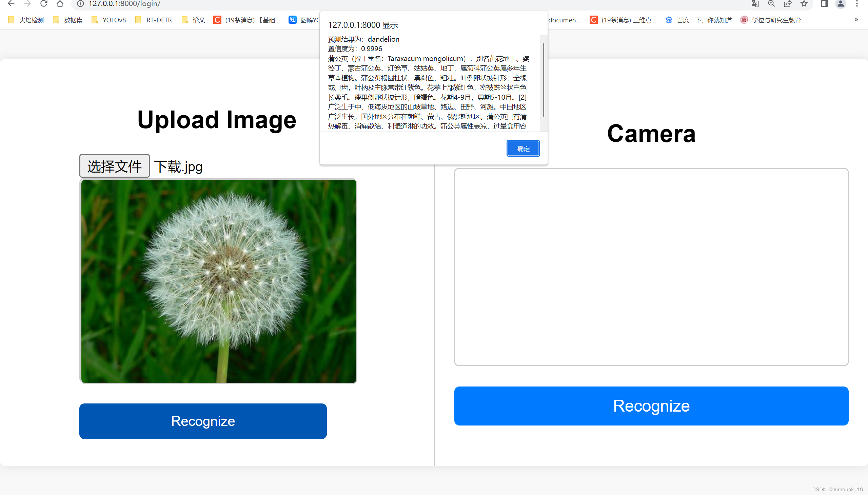Click the 选择文件 file chooser button

pos(115,166)
